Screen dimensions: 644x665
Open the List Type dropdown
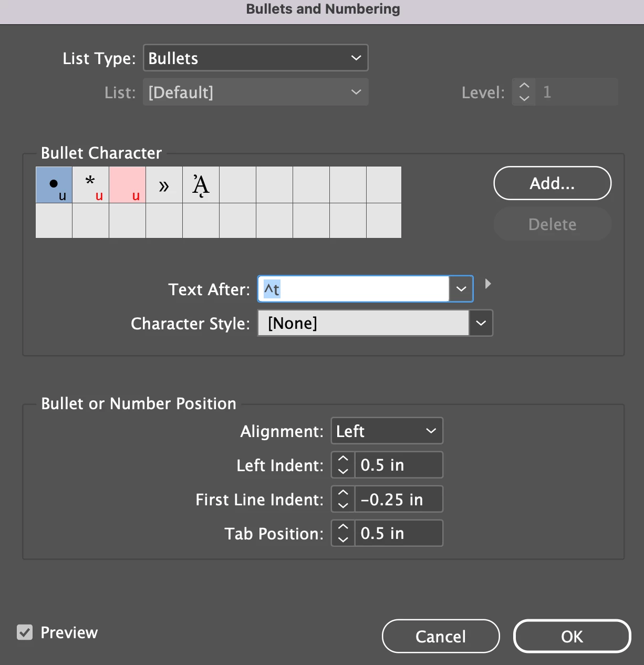coord(256,58)
